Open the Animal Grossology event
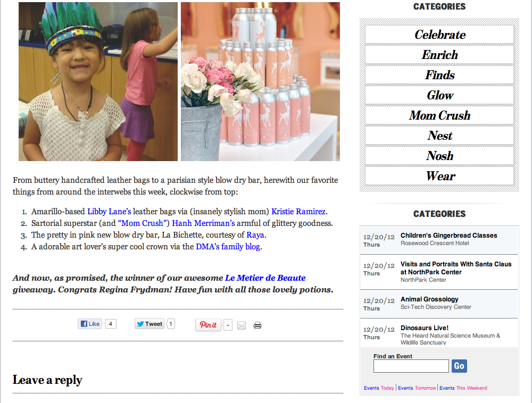 coord(429,299)
